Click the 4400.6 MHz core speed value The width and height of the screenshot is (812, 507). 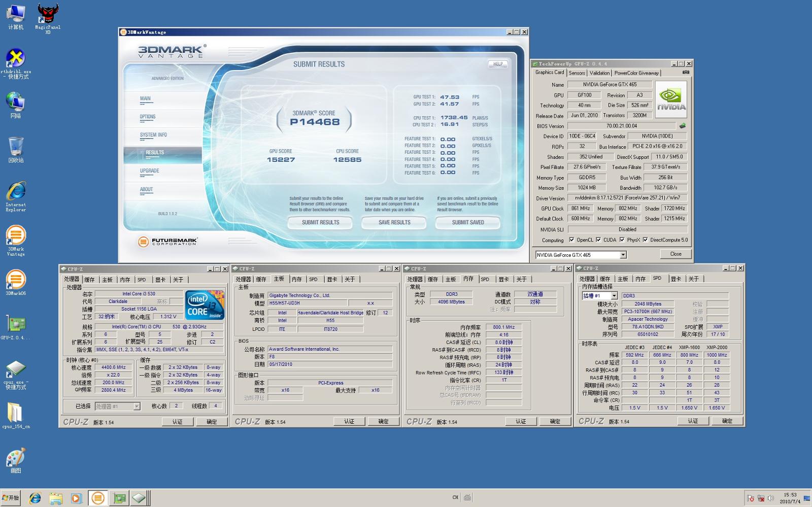114,367
